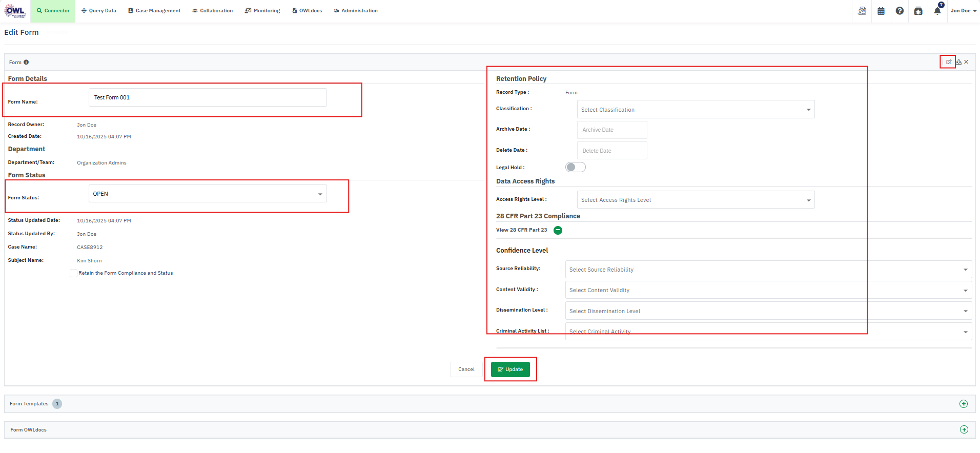The image size is (980, 453).
Task: Open the calendar icon in header
Action: (881, 11)
